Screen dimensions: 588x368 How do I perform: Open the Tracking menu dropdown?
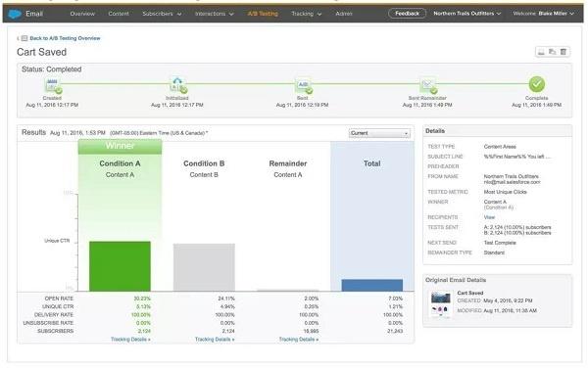tap(306, 14)
